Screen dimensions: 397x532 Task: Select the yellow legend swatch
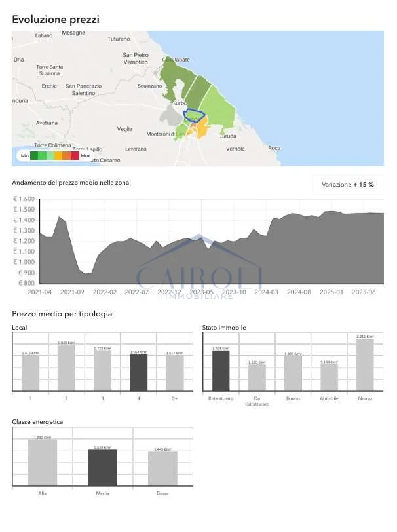click(x=58, y=156)
